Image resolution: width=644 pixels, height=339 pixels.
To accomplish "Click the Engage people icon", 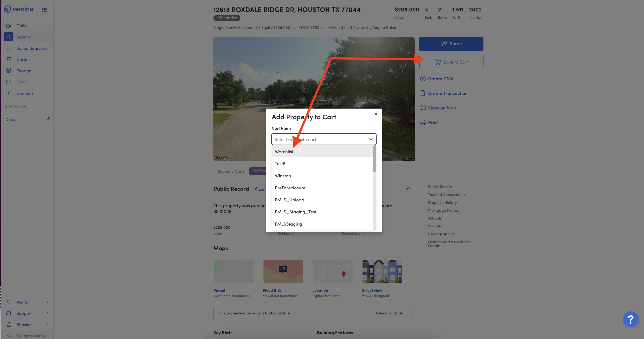I will 8,70.
